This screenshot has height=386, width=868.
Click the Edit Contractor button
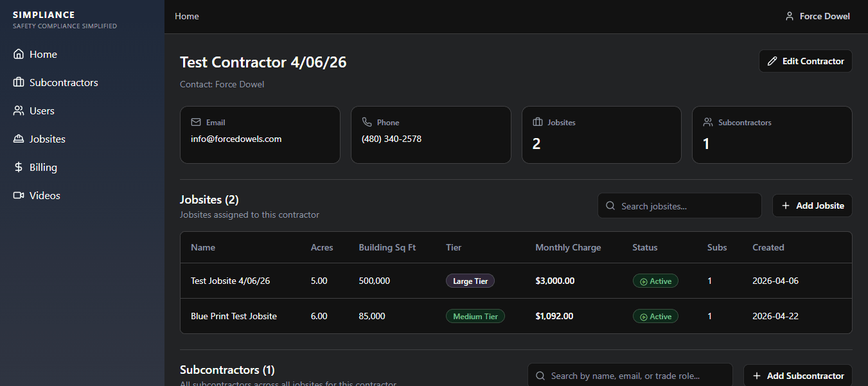tap(806, 61)
